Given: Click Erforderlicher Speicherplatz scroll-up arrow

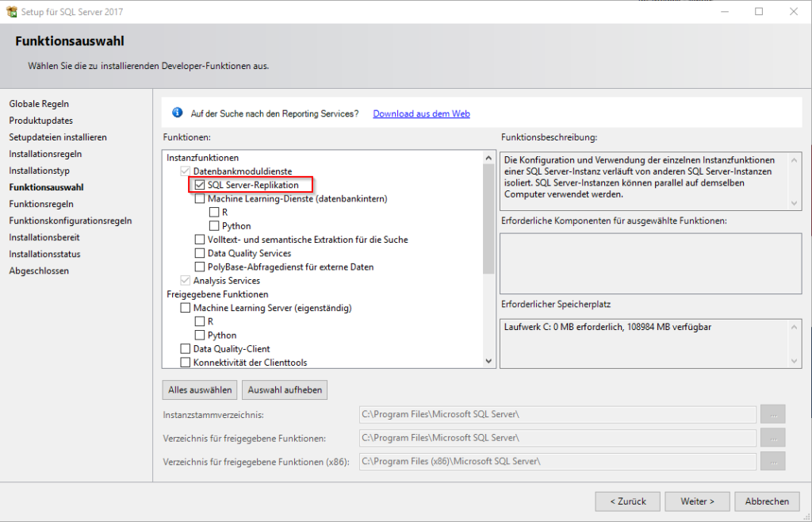Looking at the screenshot, I should coord(795,327).
